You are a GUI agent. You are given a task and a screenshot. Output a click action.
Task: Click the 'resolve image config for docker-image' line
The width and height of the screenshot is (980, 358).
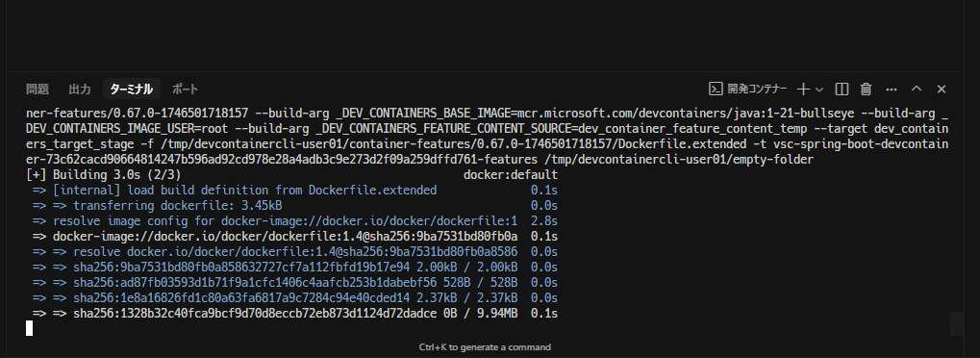point(295,221)
